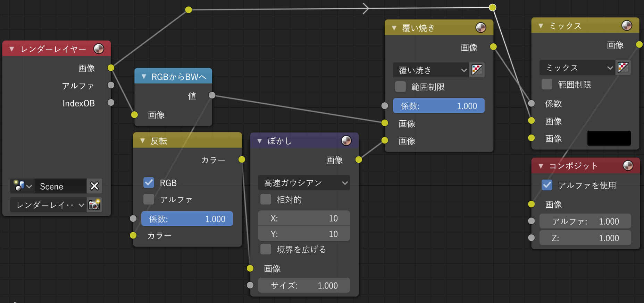The width and height of the screenshot is (644, 303).
Task: Click 画像 input socket on RGBからBWへ node
Action: pyautogui.click(x=134, y=115)
